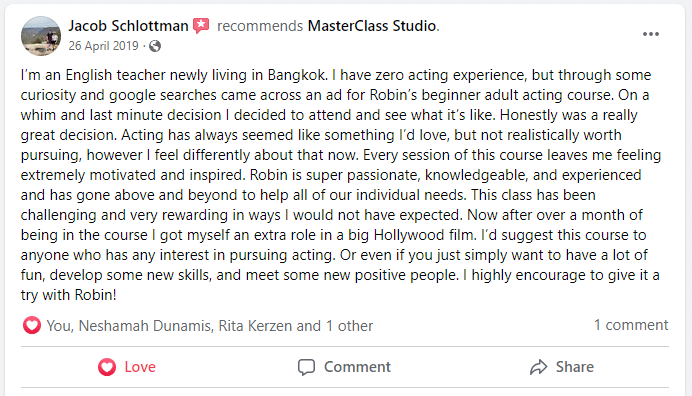Click the Share button
The image size is (692, 396).
(x=561, y=367)
